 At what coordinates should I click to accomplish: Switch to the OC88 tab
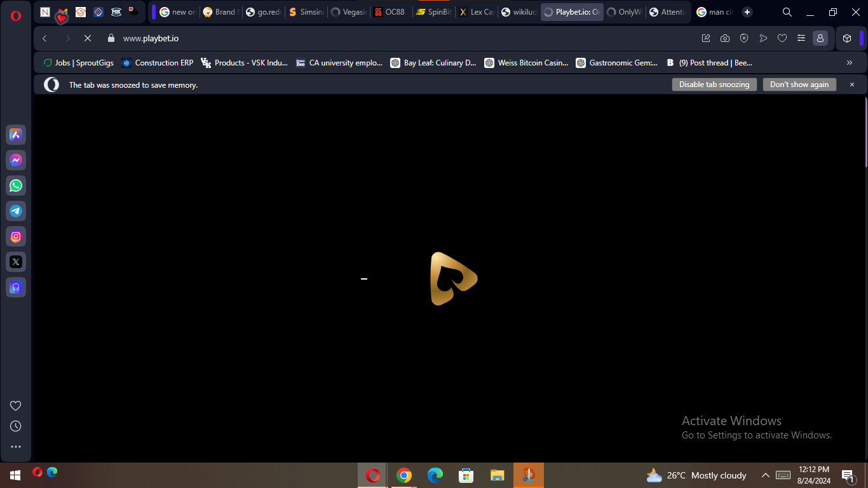pyautogui.click(x=391, y=12)
